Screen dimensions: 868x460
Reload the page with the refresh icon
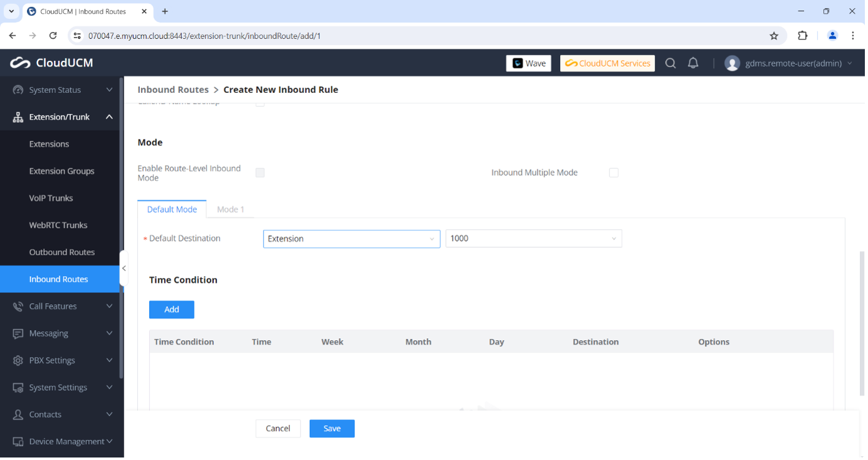coord(53,36)
